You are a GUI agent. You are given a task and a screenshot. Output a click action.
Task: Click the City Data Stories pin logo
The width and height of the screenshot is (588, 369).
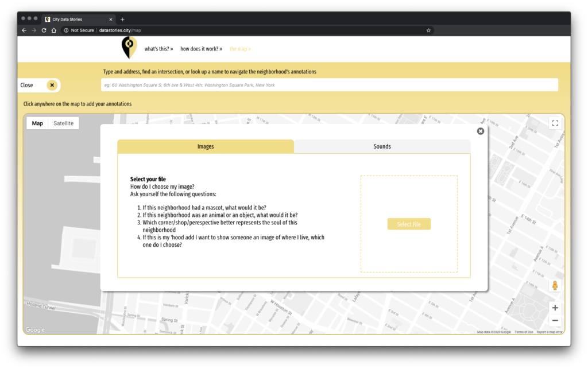129,48
